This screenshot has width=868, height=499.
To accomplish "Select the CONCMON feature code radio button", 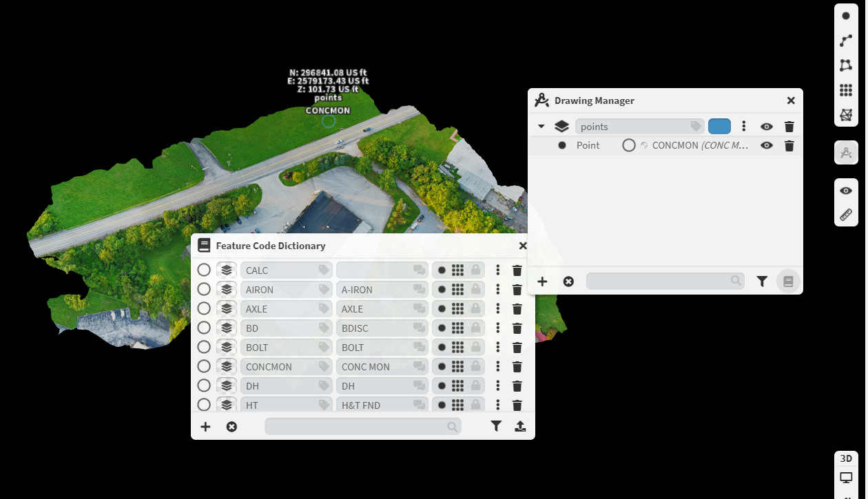I will tap(204, 367).
